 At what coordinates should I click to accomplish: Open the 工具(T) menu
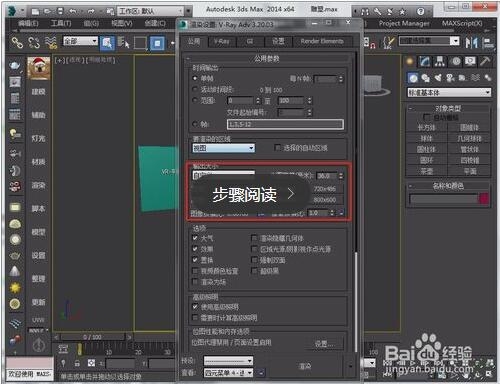61,23
